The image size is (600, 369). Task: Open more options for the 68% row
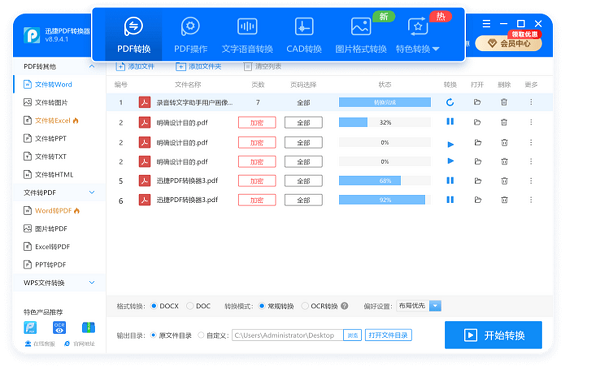(x=531, y=180)
